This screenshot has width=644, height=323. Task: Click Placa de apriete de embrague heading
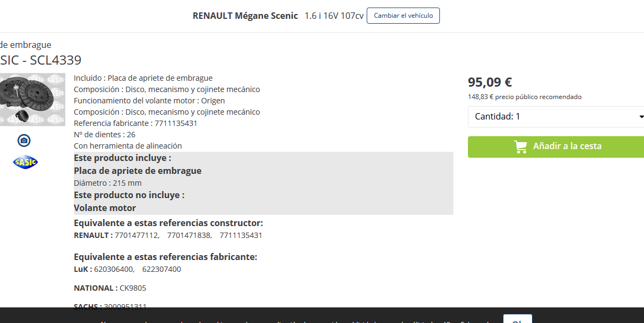point(138,171)
